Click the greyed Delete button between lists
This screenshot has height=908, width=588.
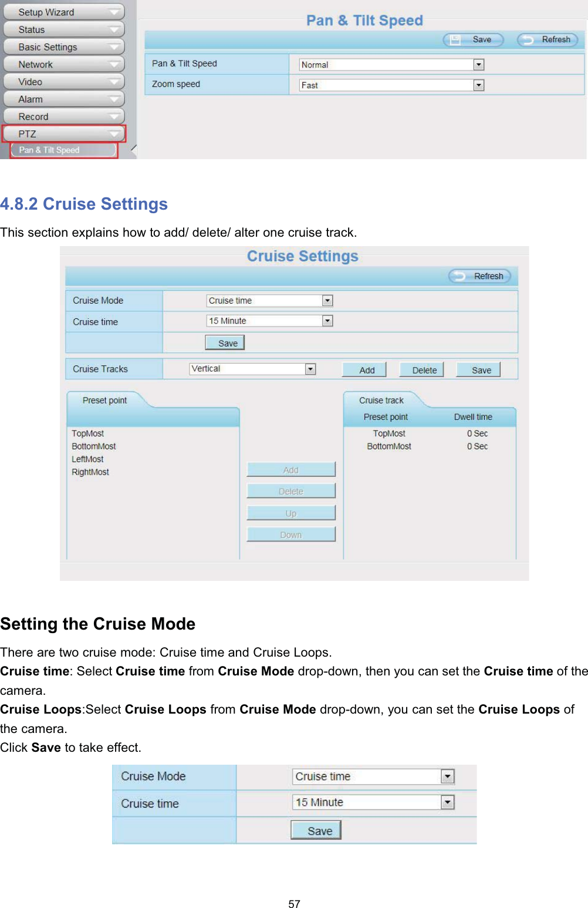point(291,491)
